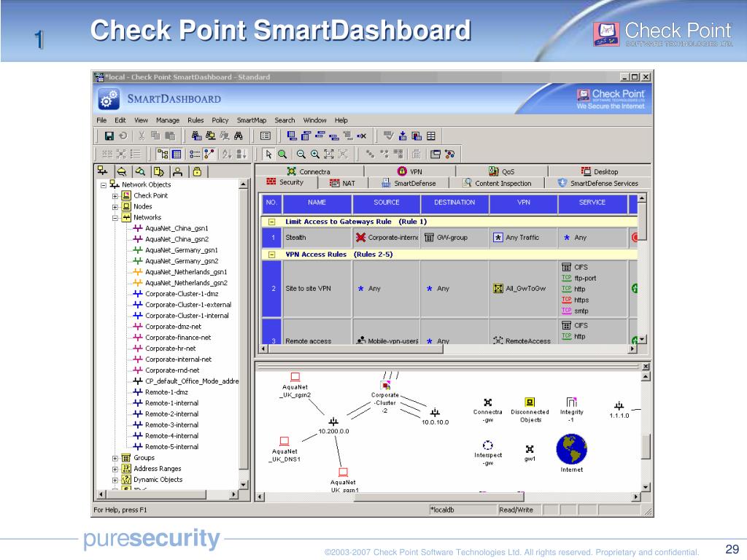Expand the Groups tree node

coord(115,458)
